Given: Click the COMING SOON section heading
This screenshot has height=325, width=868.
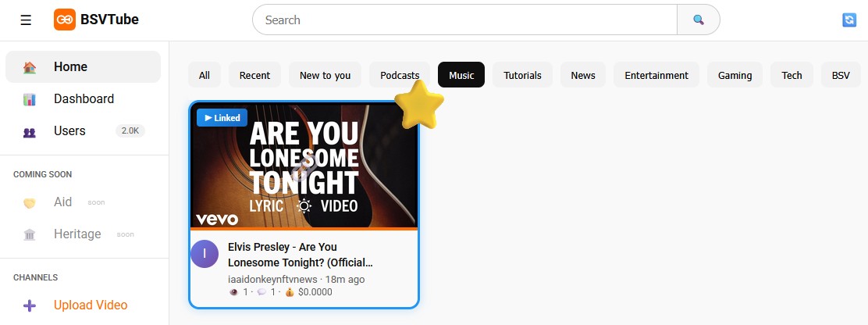Looking at the screenshot, I should (x=43, y=174).
